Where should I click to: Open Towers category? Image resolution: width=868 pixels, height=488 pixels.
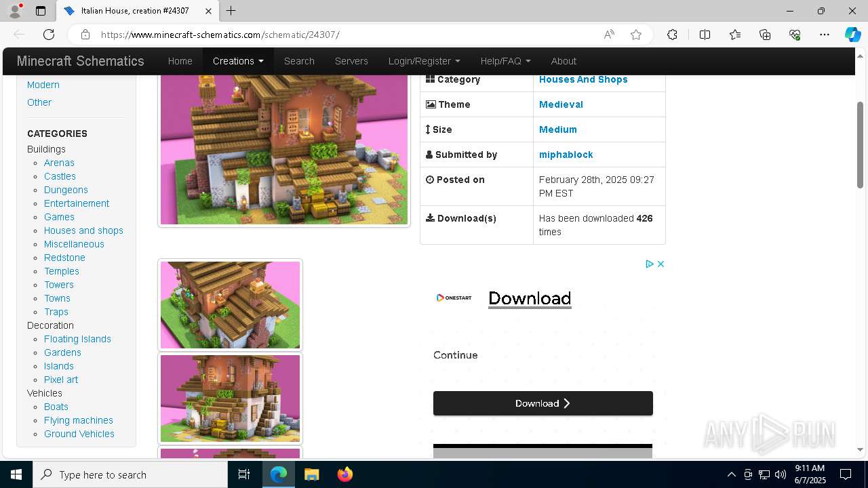click(59, 285)
